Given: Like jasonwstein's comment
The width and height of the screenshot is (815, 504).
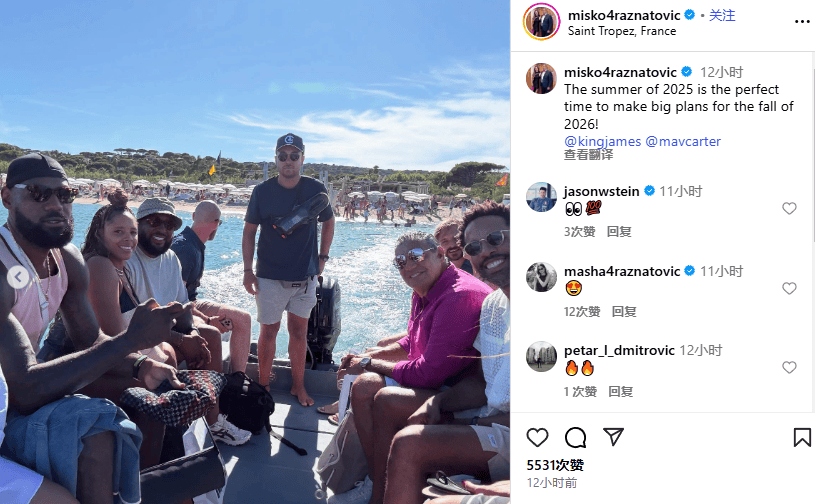Looking at the screenshot, I should coord(789,208).
